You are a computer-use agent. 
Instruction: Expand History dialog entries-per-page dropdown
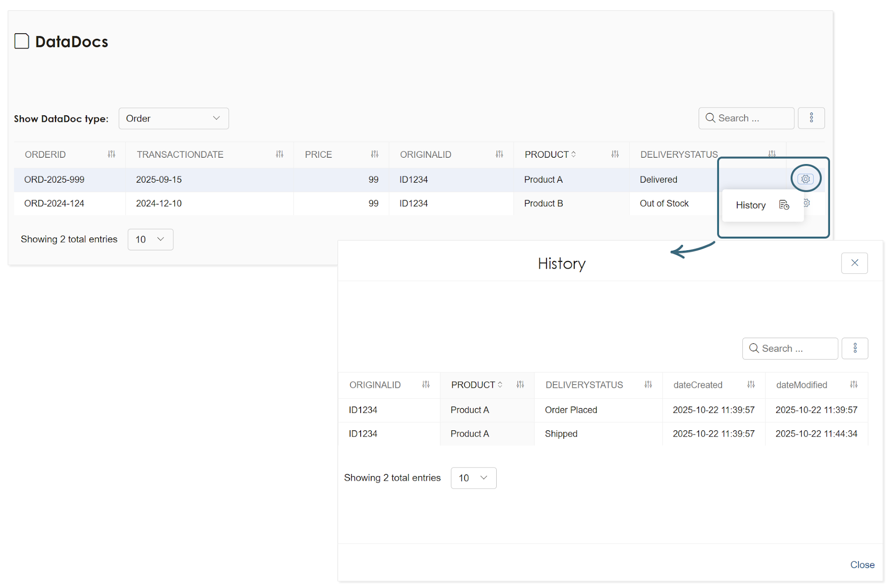[x=473, y=478]
